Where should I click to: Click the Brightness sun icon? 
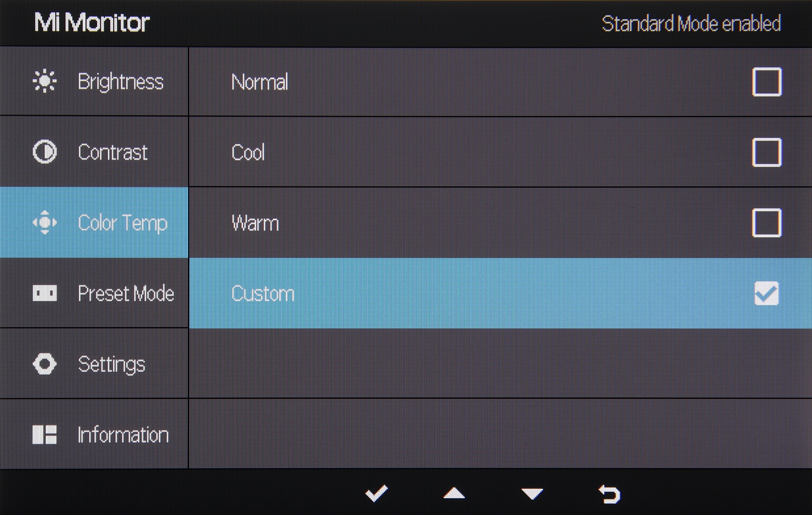click(x=45, y=81)
